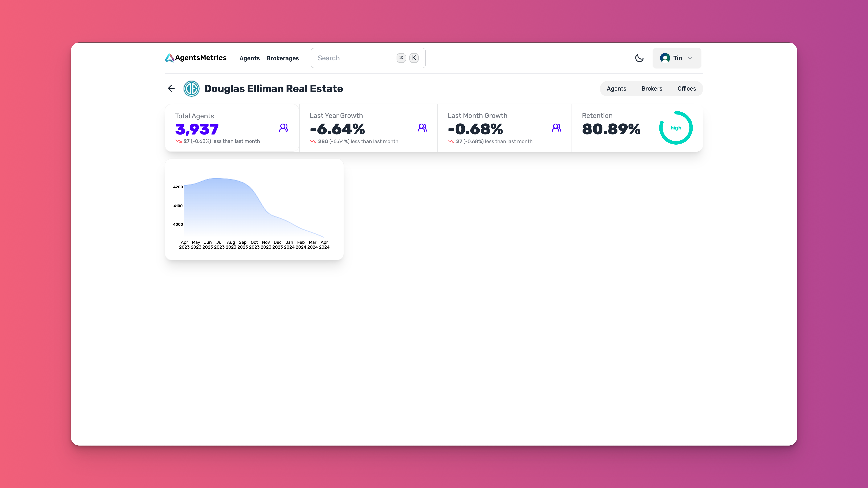The width and height of the screenshot is (868, 488).
Task: Click the Jul 2023 x-axis label
Action: click(x=219, y=244)
